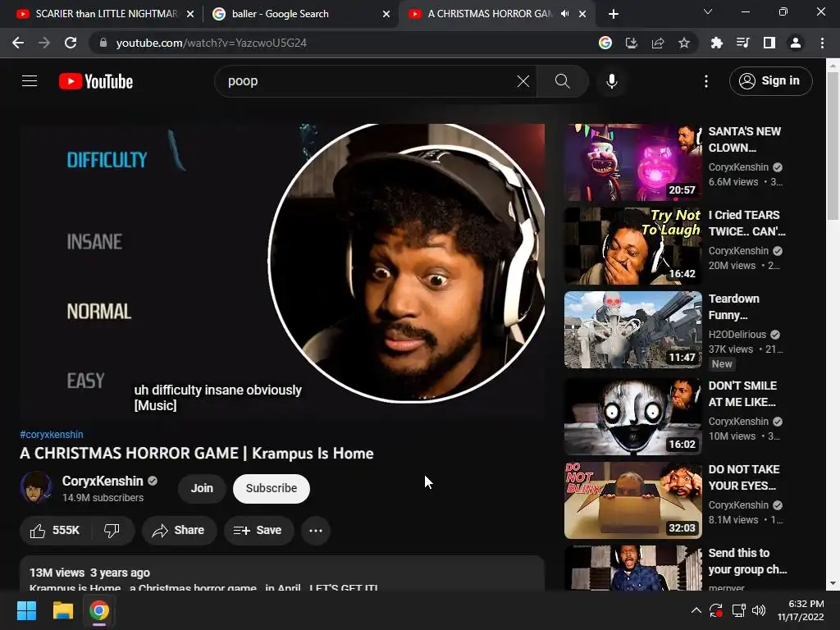Open DO NOT TAKE YOUR EYES video title
This screenshot has height=630, width=840.
click(x=743, y=477)
